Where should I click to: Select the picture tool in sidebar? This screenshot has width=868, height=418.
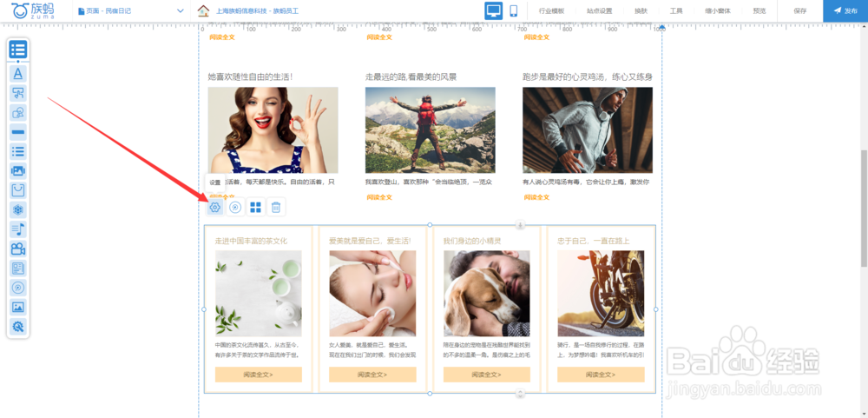click(x=17, y=307)
